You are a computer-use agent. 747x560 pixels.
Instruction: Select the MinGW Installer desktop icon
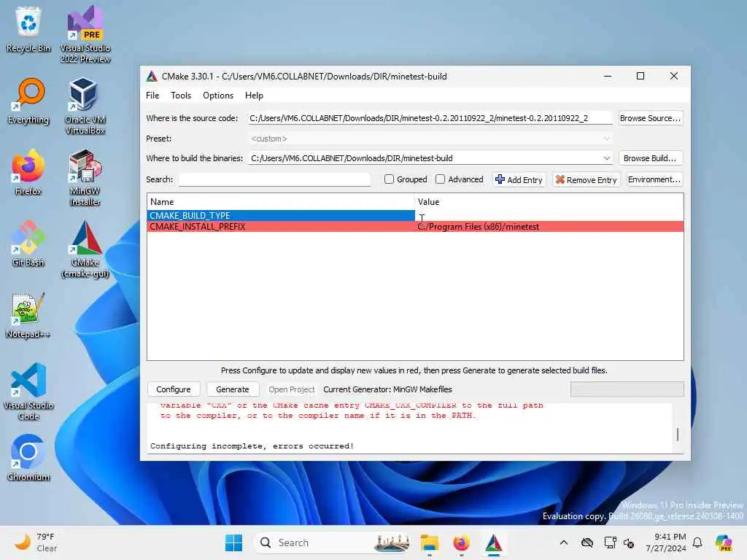pos(85,177)
